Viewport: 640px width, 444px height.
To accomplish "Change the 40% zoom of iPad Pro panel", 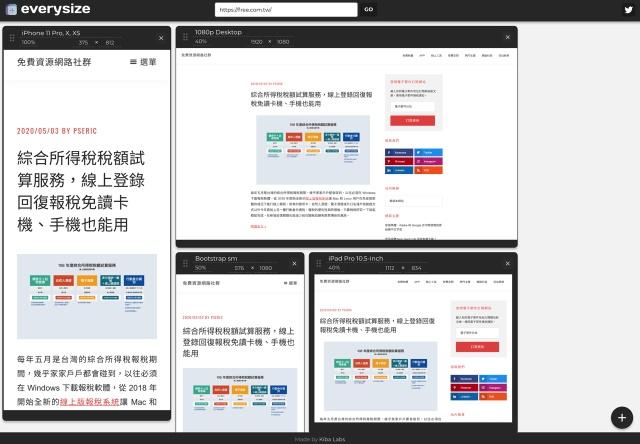I will 334,268.
